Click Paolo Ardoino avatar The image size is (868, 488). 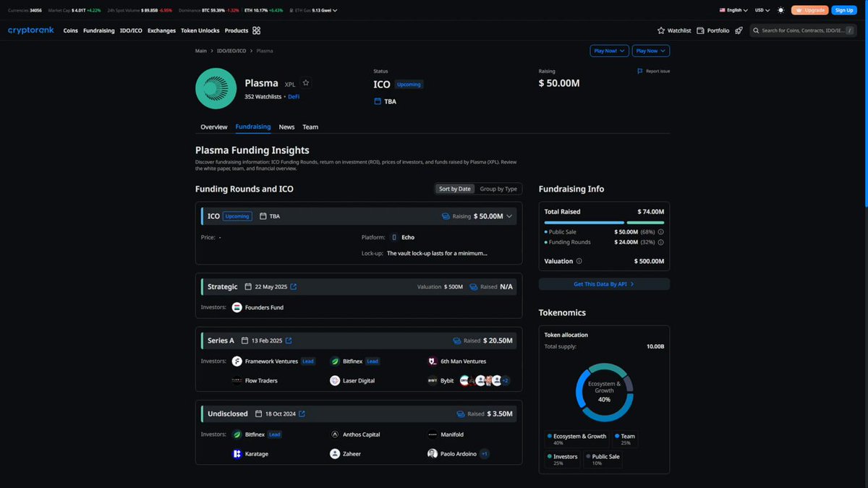pos(433,454)
